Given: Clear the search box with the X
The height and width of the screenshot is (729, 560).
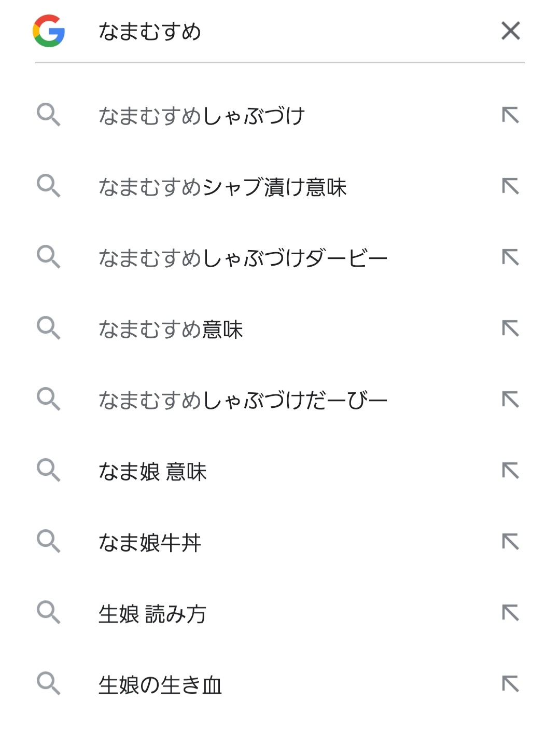Looking at the screenshot, I should point(510,31).
